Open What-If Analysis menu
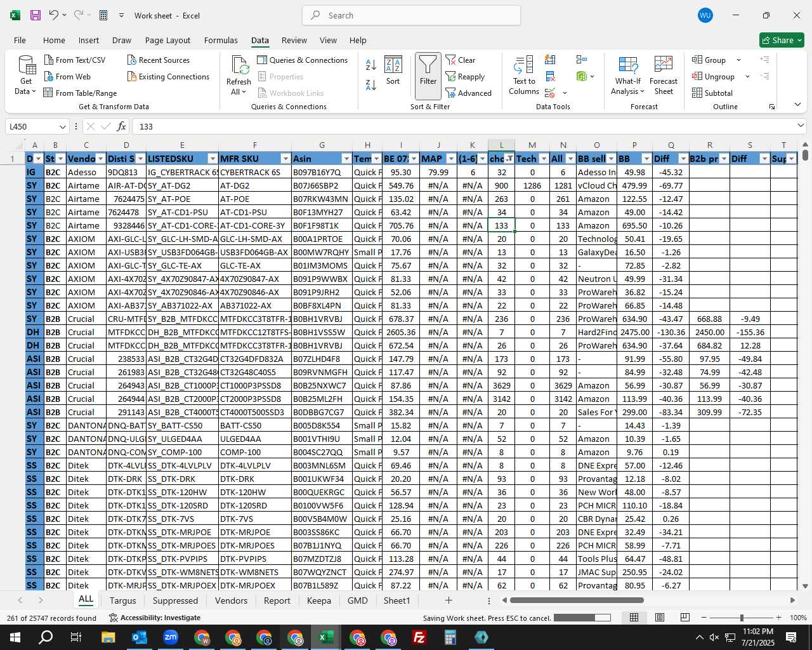812x650 pixels. click(x=627, y=76)
